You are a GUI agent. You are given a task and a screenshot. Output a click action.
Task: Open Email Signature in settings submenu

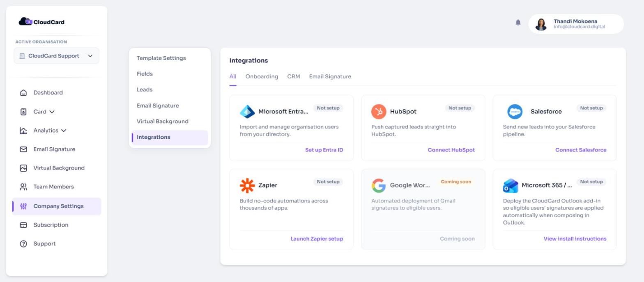(x=158, y=105)
